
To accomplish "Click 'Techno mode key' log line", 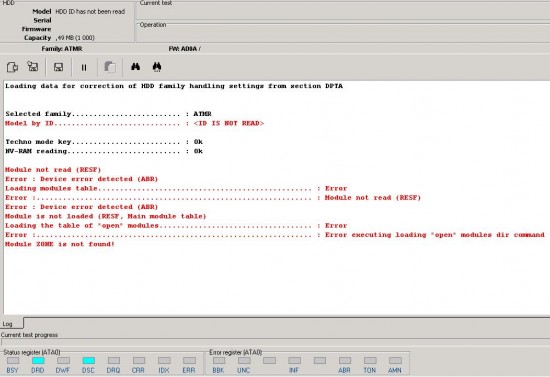I will (104, 142).
